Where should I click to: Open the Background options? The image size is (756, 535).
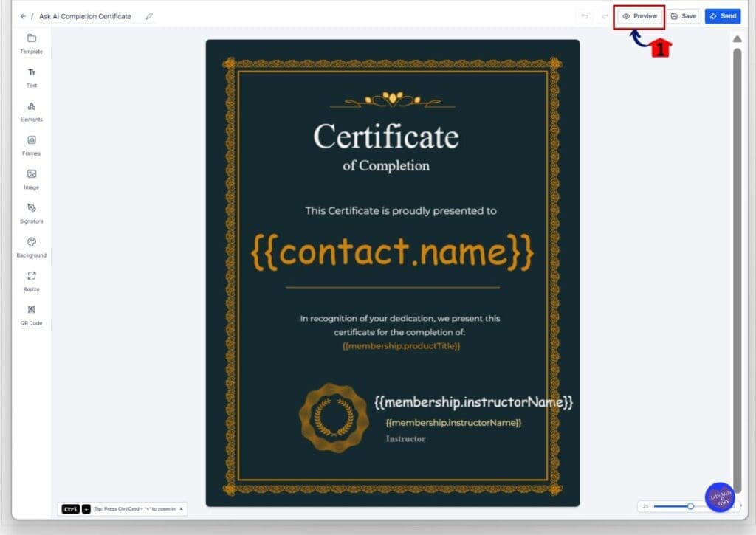tap(31, 247)
